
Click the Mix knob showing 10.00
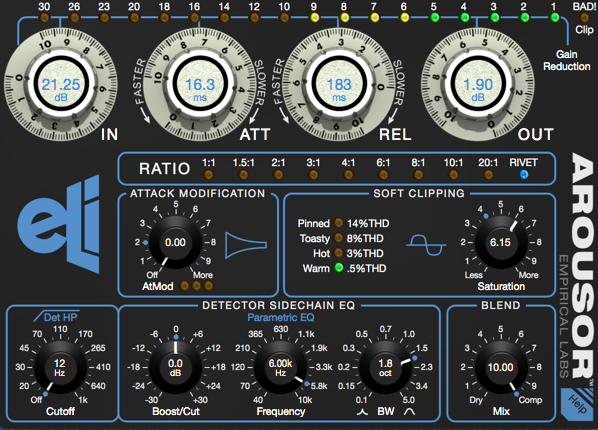click(x=500, y=367)
